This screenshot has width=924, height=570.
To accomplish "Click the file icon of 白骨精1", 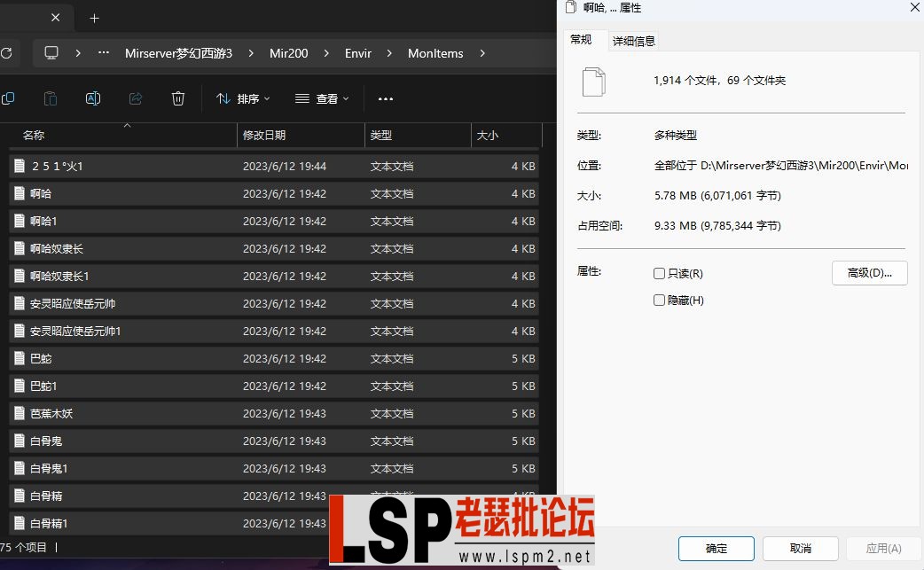I will click(x=20, y=523).
